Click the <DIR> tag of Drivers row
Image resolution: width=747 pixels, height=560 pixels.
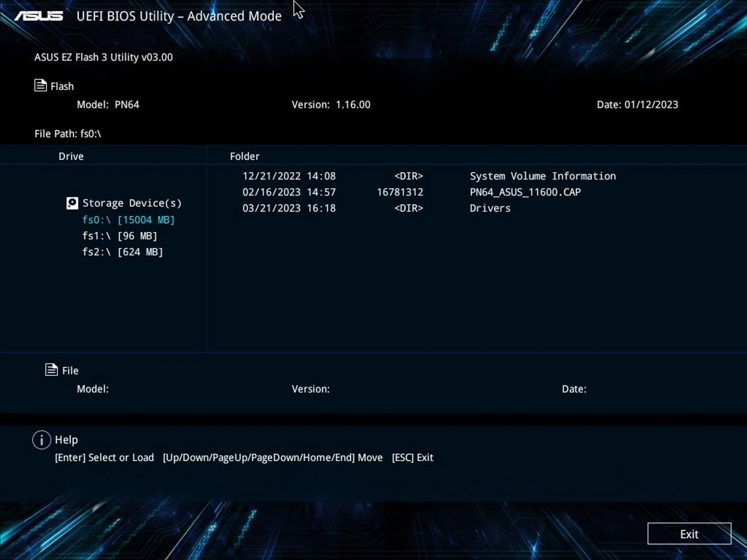409,208
